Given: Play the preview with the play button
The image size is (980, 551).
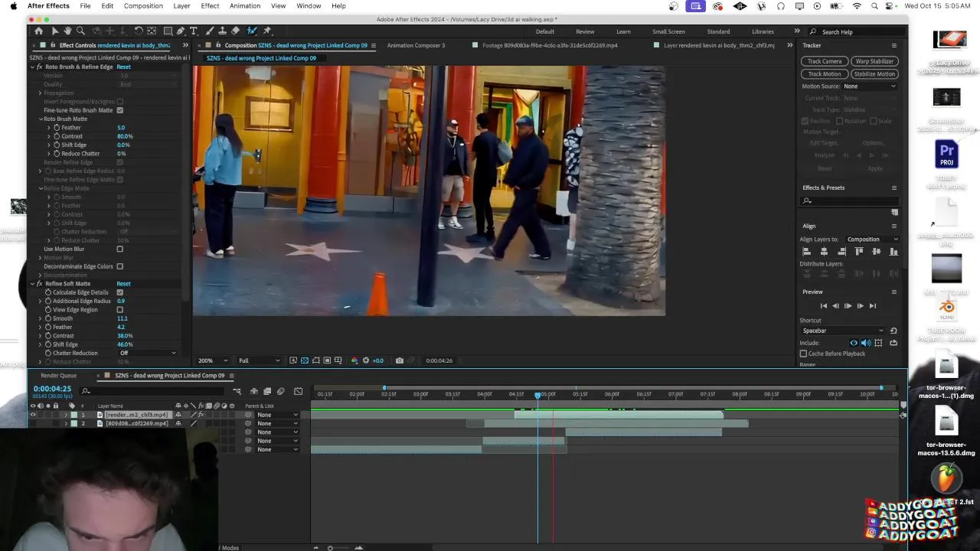Looking at the screenshot, I should click(848, 306).
